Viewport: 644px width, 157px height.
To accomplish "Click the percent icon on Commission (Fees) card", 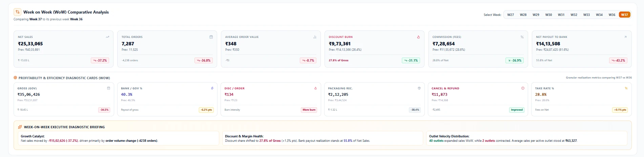I will [522, 37].
